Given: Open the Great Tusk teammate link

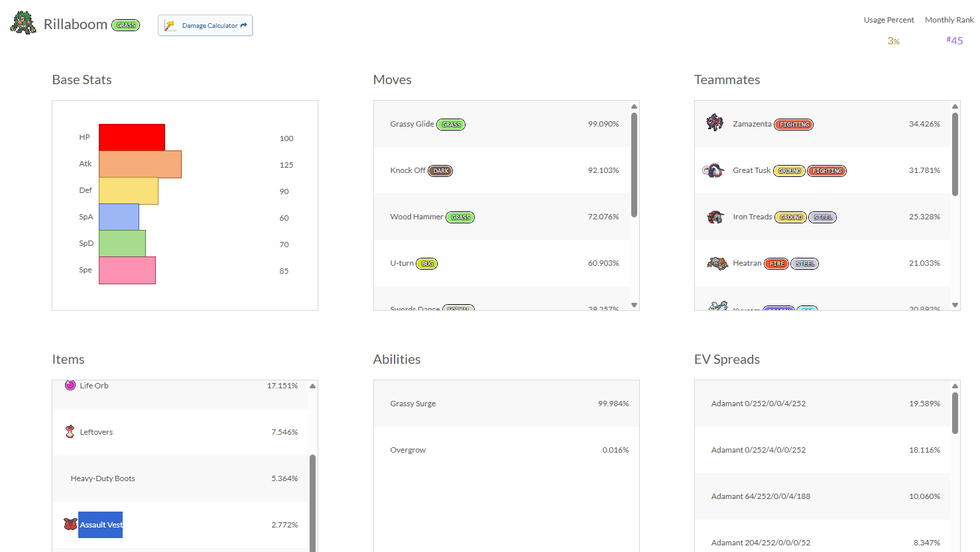Looking at the screenshot, I should (752, 170).
